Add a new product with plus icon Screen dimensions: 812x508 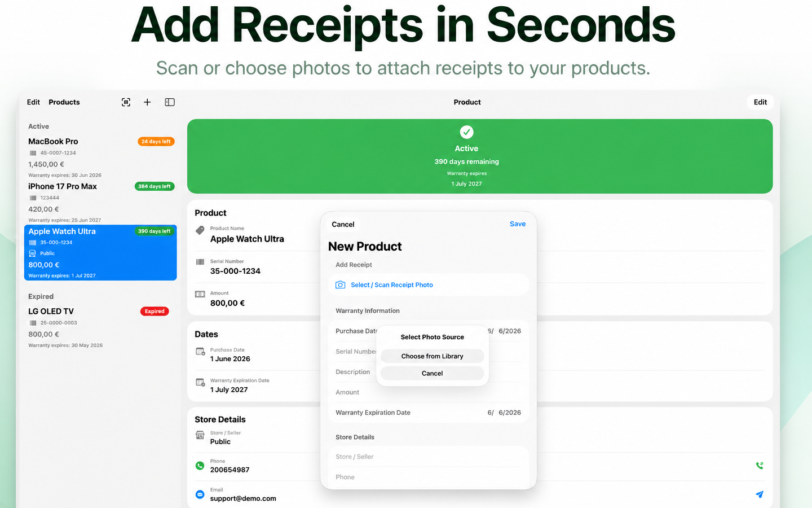(147, 102)
